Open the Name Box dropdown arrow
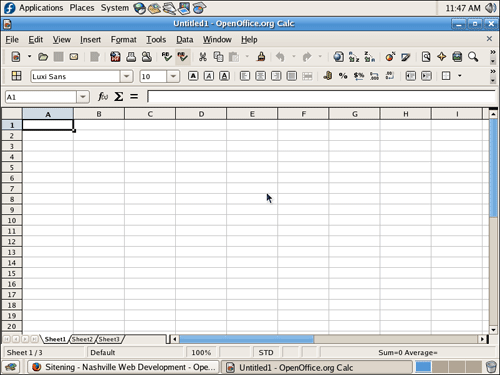The width and height of the screenshot is (500, 375). [83, 97]
